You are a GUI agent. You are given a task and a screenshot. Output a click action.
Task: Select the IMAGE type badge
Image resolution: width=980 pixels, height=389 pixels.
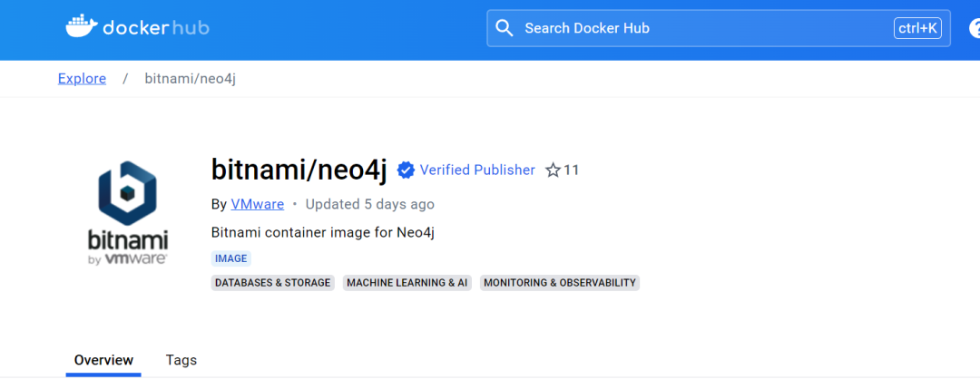pyautogui.click(x=230, y=258)
